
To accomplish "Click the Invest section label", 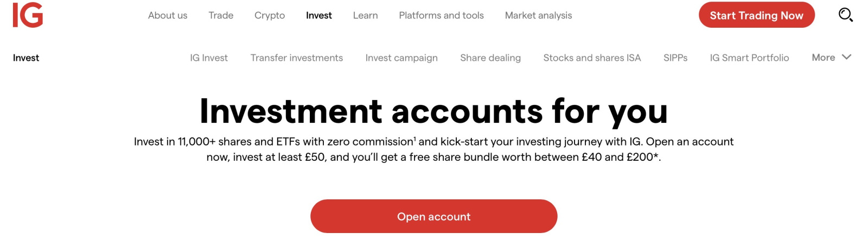I will pos(26,58).
